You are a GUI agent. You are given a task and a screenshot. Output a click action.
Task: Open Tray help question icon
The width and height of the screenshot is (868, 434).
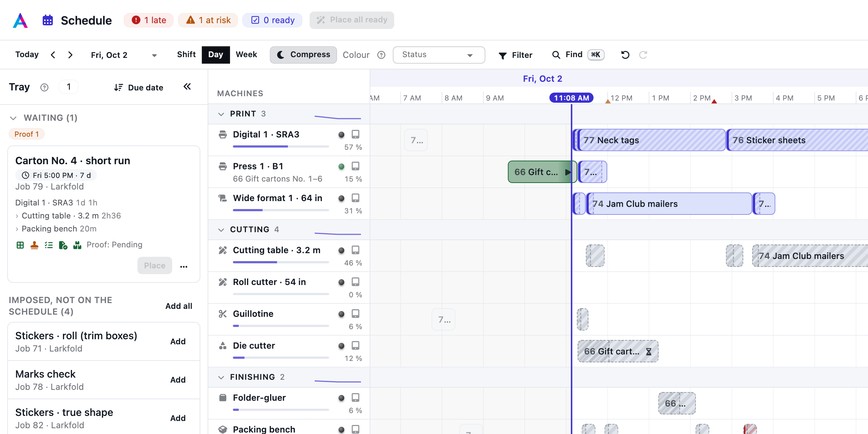(x=44, y=88)
